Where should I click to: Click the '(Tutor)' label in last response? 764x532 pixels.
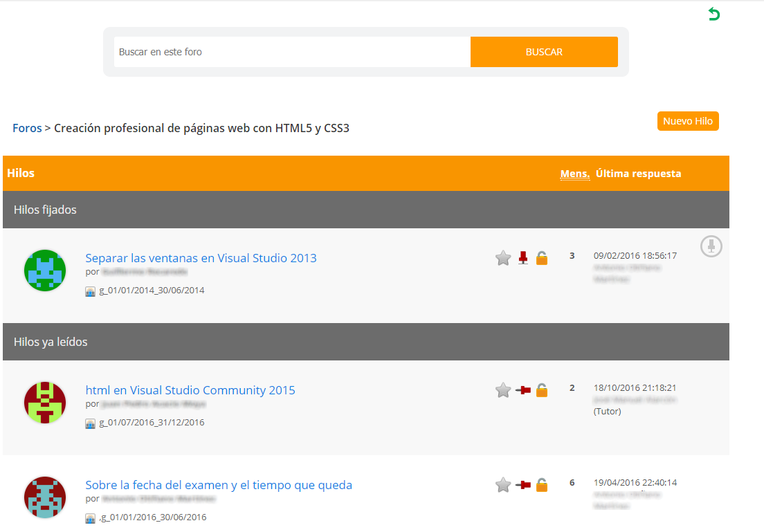(x=607, y=411)
